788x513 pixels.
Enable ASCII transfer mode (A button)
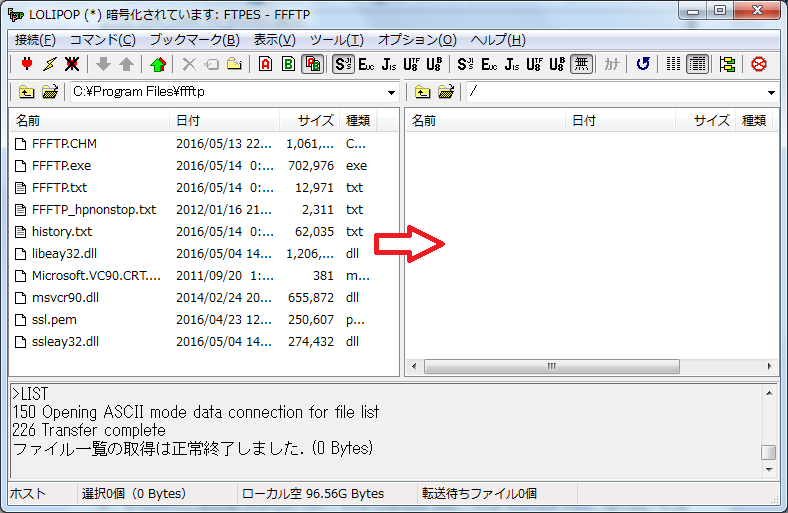pos(265,64)
